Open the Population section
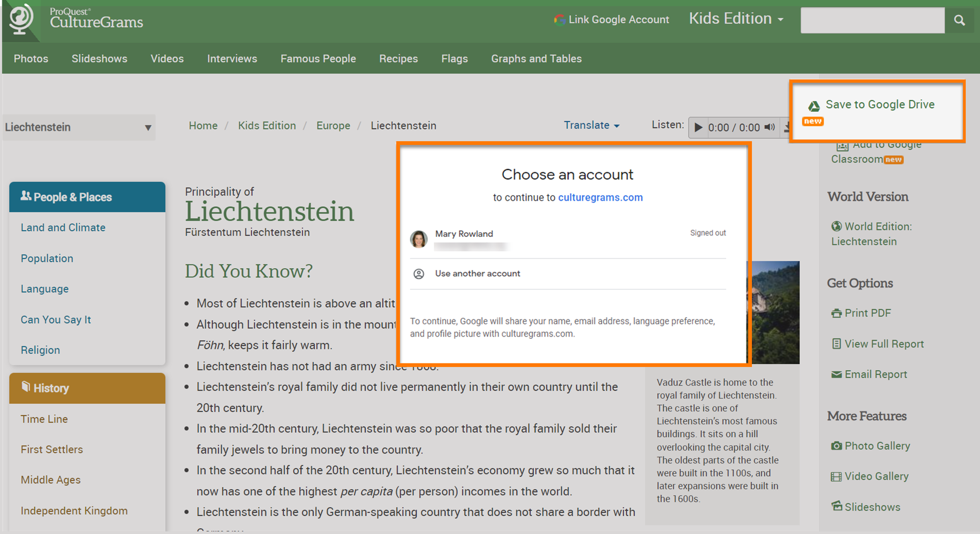980x534 pixels. coord(47,258)
